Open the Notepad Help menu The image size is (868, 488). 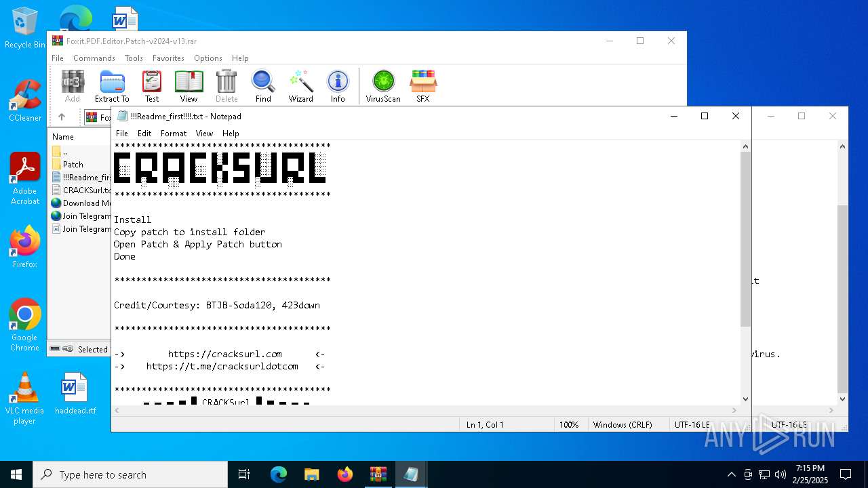click(x=231, y=134)
